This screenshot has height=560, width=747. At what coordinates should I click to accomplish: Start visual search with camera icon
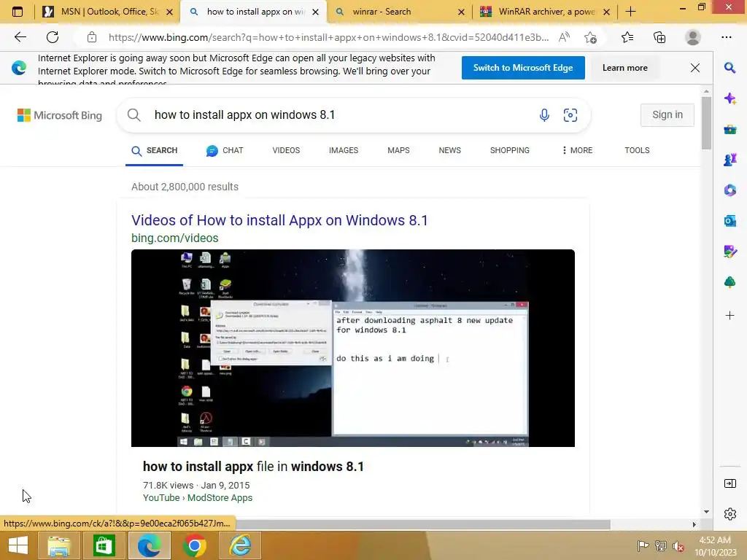tap(570, 114)
